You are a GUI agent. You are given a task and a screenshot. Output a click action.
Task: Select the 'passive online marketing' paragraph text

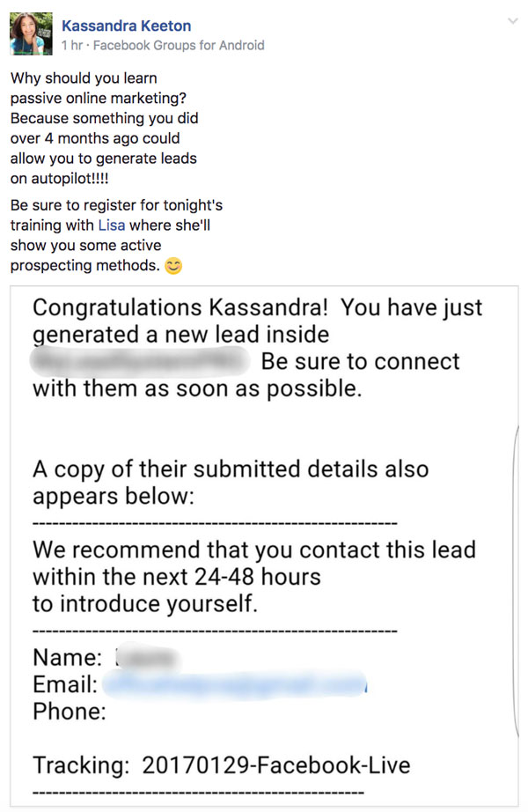coord(104,128)
